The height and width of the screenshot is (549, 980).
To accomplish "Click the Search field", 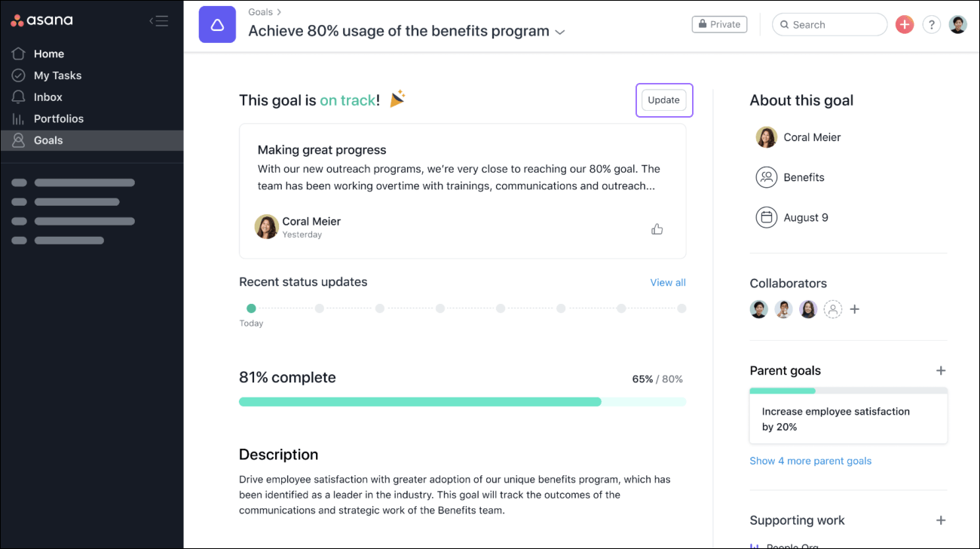I will [x=829, y=25].
